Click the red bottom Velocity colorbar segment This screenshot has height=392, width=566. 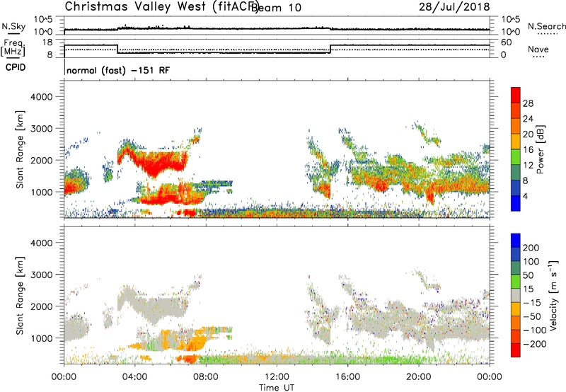point(516,350)
